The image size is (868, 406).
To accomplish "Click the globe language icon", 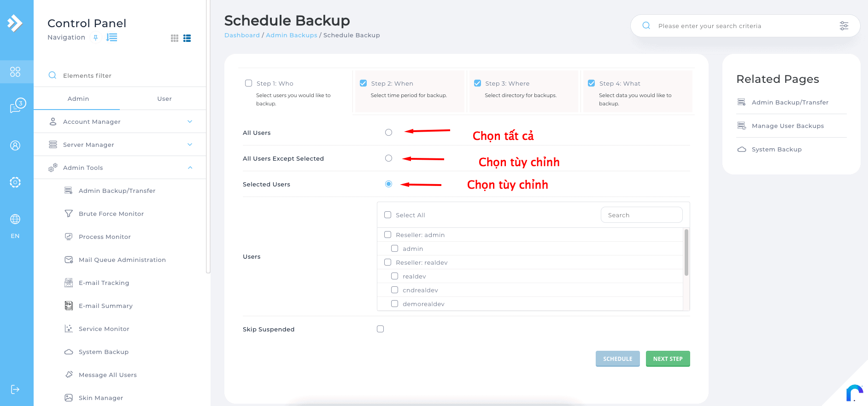I will point(15,219).
